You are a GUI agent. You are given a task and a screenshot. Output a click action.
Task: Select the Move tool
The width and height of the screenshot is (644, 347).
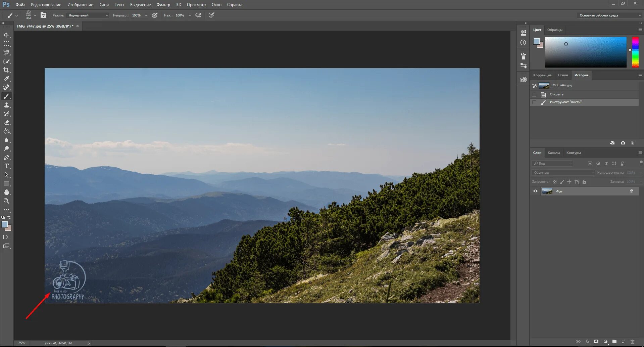[6, 35]
